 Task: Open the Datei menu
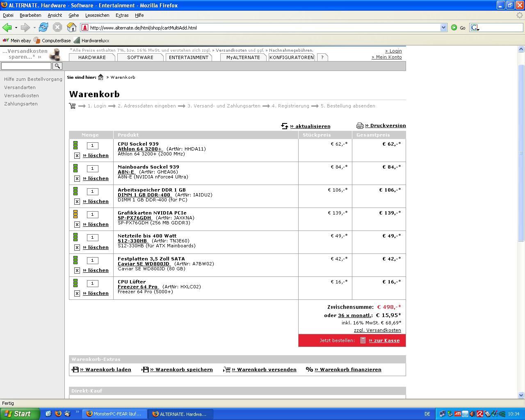tap(8, 15)
